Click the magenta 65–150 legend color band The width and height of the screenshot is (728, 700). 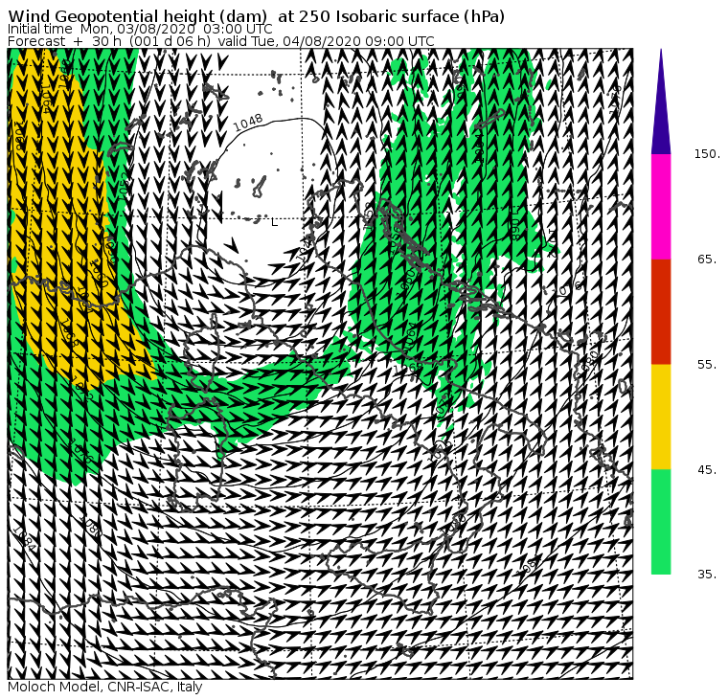pyautogui.click(x=661, y=207)
